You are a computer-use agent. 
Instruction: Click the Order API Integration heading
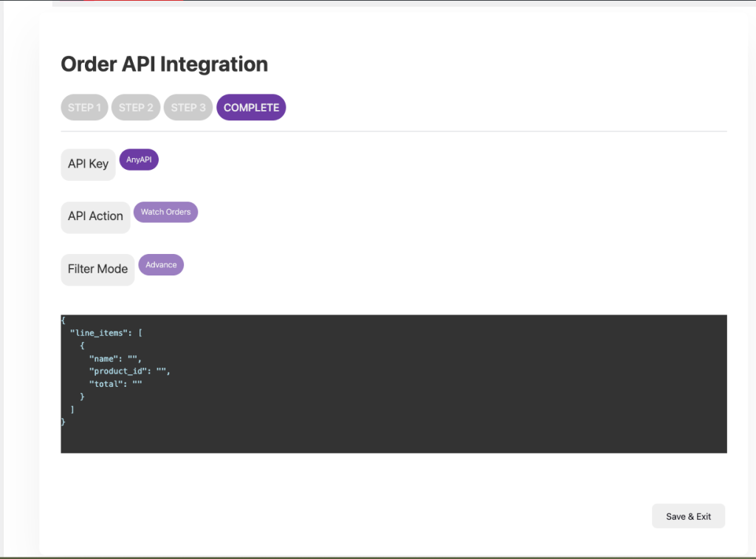pyautogui.click(x=164, y=64)
